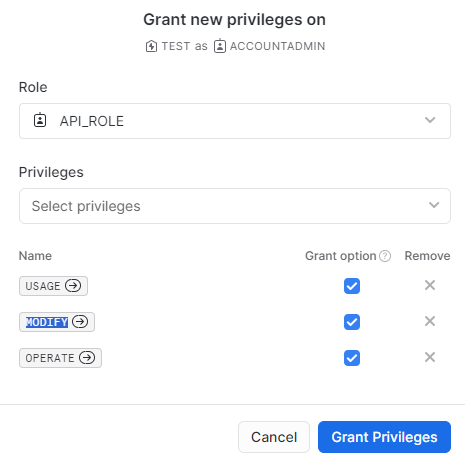Open the API_ROLE role selector

pyautogui.click(x=235, y=121)
